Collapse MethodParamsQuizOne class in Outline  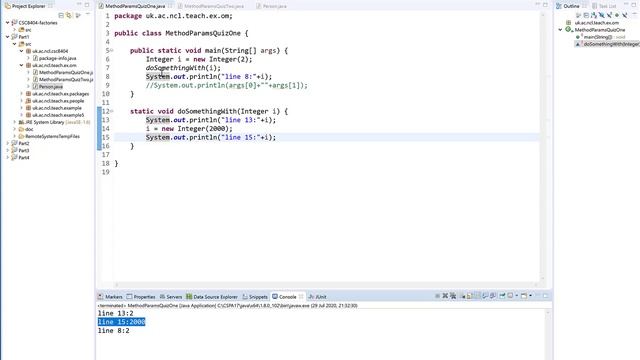pyautogui.click(x=560, y=30)
